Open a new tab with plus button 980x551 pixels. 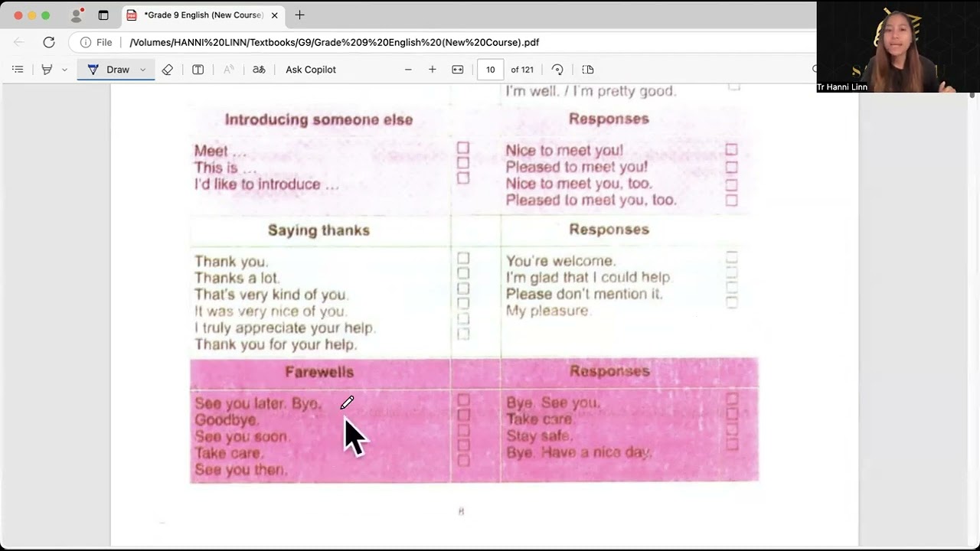[299, 15]
